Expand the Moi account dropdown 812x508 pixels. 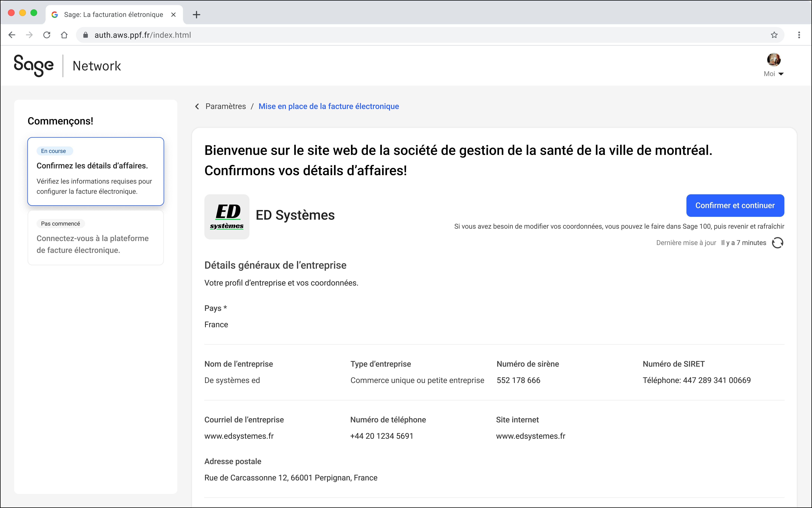pyautogui.click(x=774, y=74)
